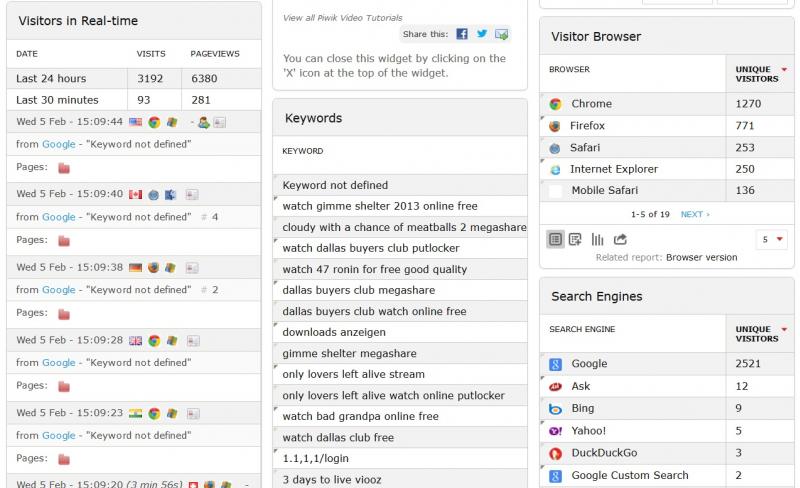Share on Facebook icon
The width and height of the screenshot is (800, 488).
462,34
